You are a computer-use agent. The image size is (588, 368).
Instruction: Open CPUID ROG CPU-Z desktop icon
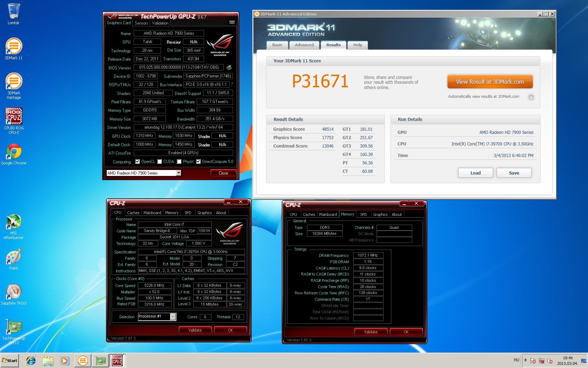point(13,121)
